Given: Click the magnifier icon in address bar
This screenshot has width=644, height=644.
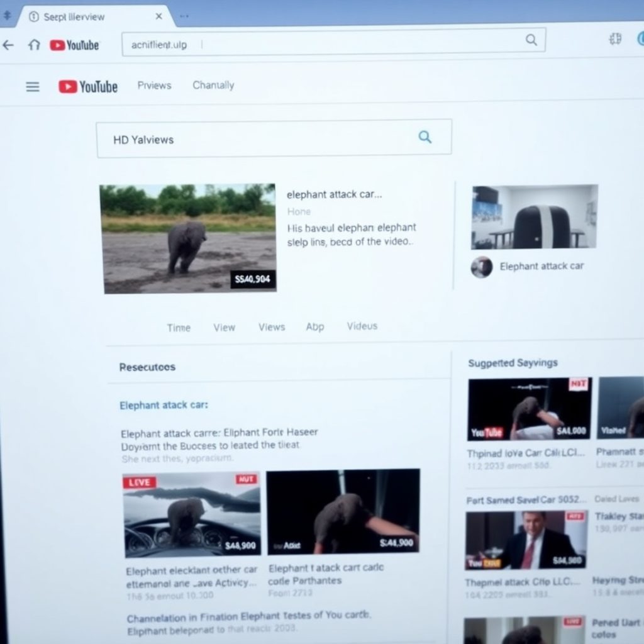Looking at the screenshot, I should [x=531, y=40].
